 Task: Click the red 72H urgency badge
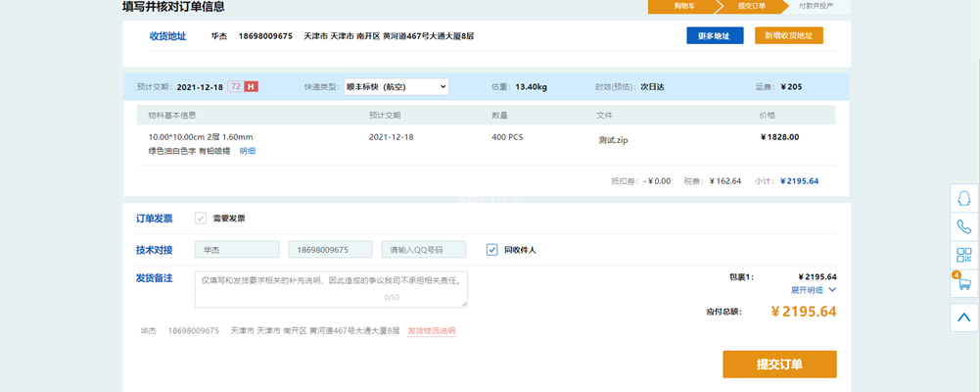click(x=243, y=86)
